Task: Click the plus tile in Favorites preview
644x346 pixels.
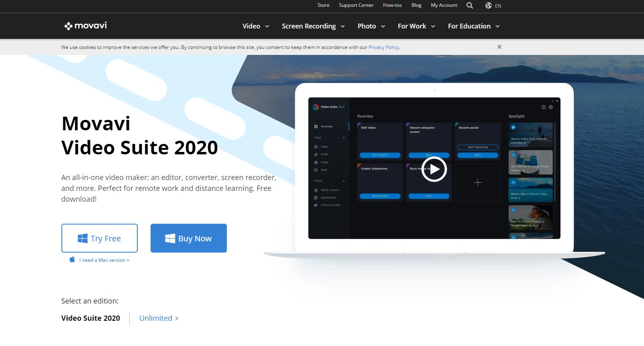Action: point(478,182)
